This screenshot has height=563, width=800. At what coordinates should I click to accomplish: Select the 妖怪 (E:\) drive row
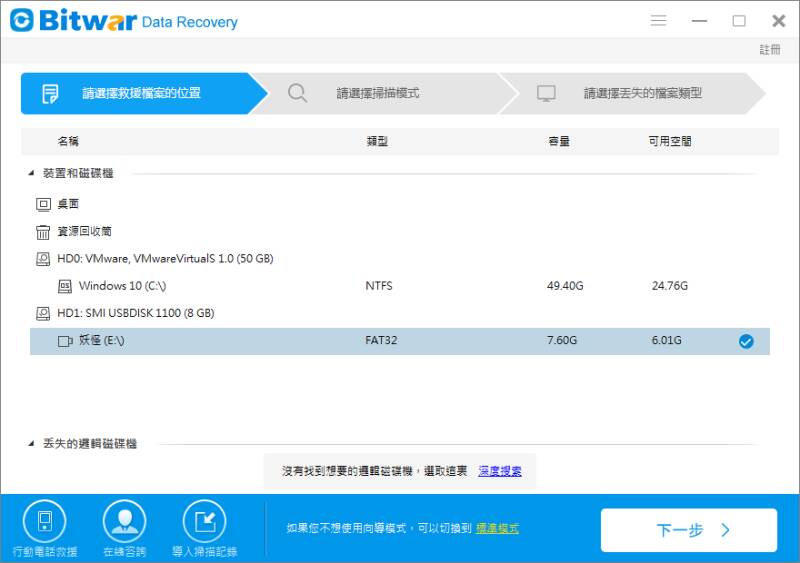399,341
